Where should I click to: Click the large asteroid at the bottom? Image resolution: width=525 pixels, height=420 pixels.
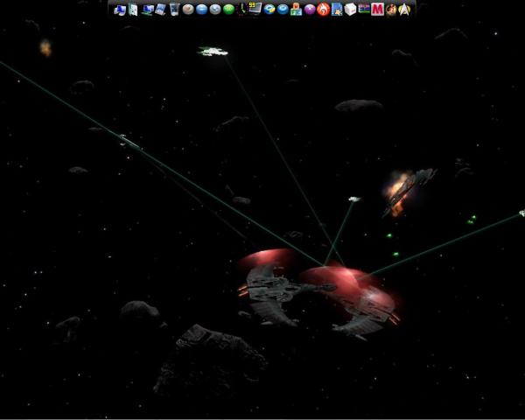click(210, 359)
